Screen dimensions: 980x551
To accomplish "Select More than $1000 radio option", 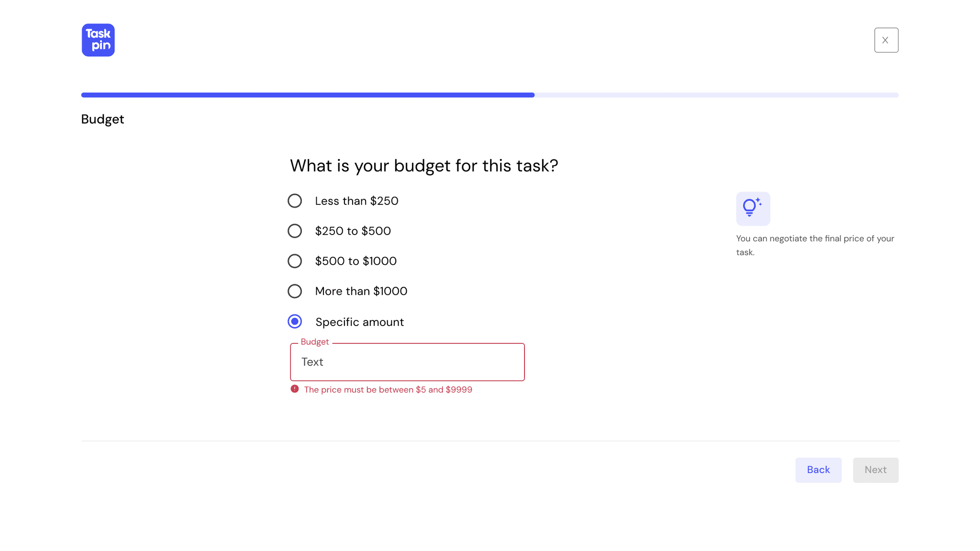I will [x=295, y=291].
